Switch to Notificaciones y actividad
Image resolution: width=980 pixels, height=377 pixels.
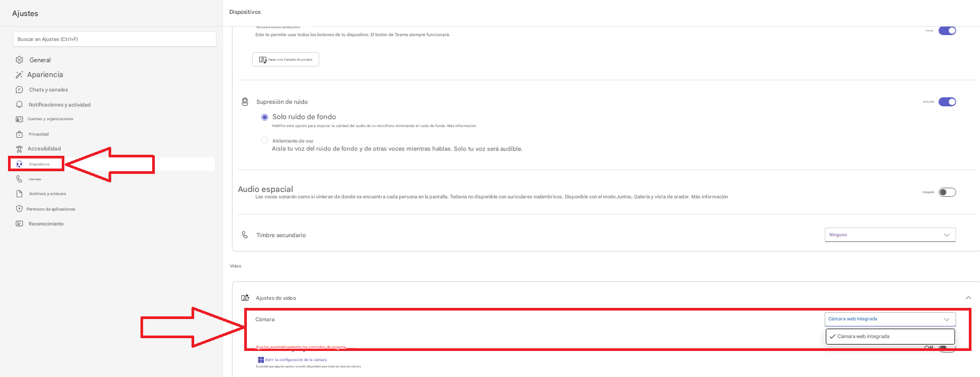point(60,105)
